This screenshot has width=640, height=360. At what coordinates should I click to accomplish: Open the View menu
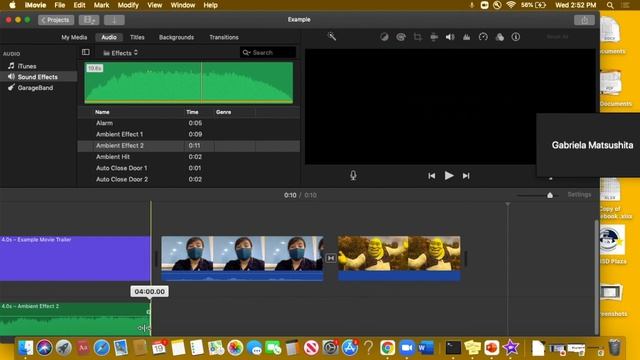click(x=155, y=5)
